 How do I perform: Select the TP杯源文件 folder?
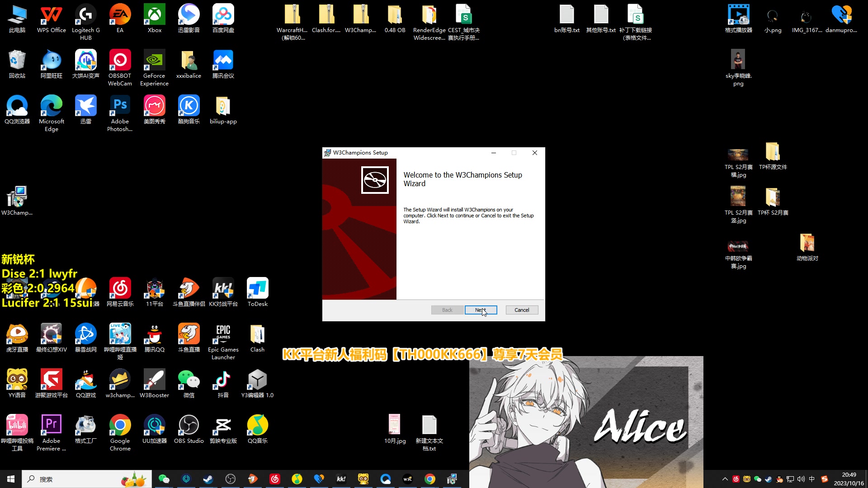point(773,156)
